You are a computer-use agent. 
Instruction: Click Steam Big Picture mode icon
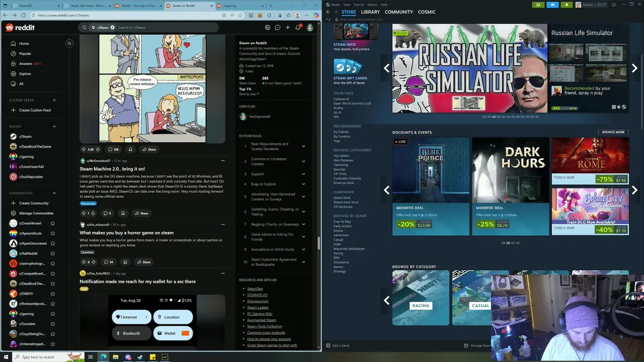tap(614, 5)
